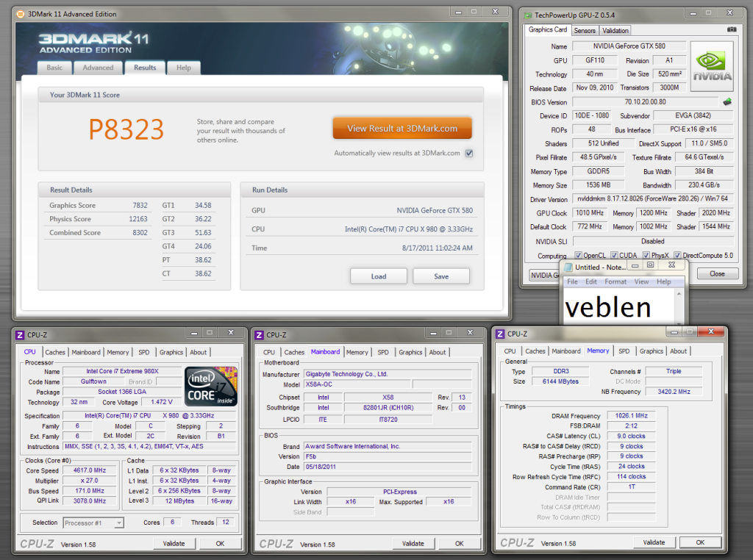Viewport: 753px width, 560px height.
Task: Click the GPU-Z camera screenshot icon
Action: (x=732, y=29)
